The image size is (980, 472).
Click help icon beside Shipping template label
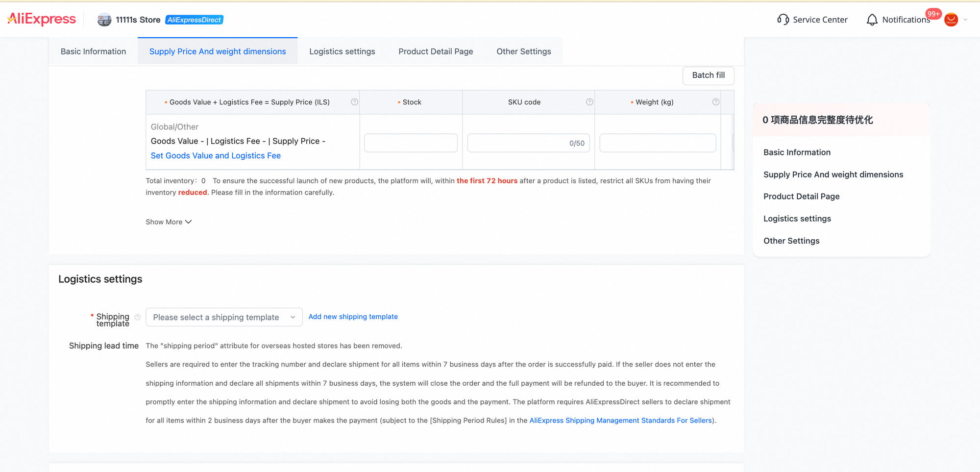(138, 317)
